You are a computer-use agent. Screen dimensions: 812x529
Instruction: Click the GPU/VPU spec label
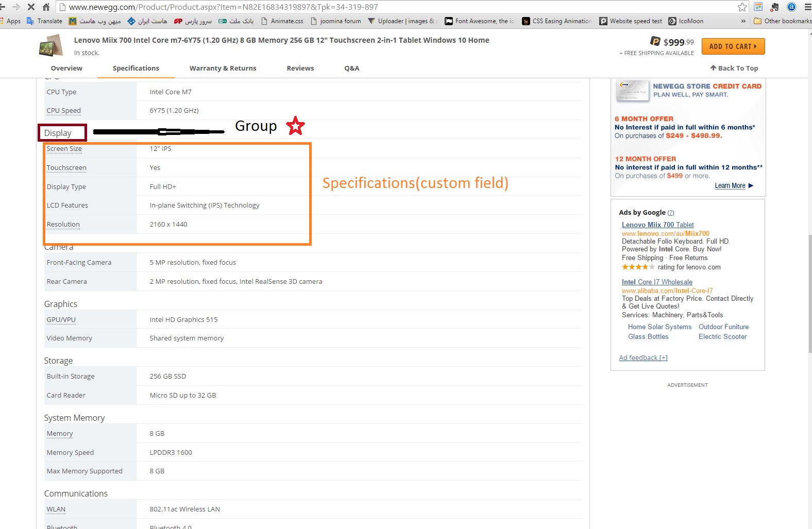tap(61, 320)
